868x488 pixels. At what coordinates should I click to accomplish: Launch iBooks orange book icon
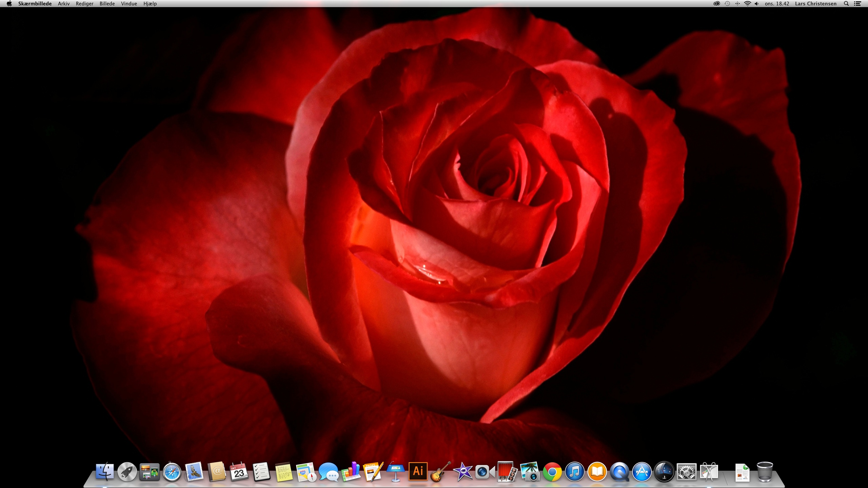point(597,471)
